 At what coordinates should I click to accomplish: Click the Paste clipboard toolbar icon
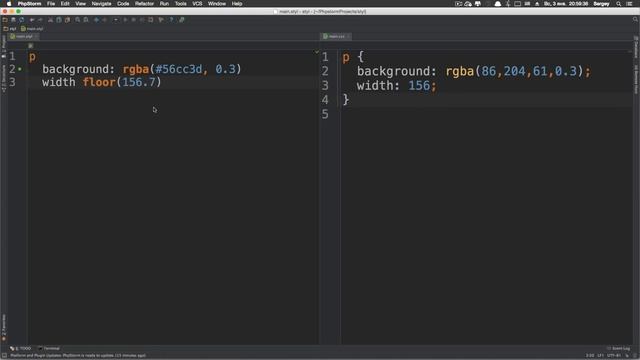(x=67, y=20)
